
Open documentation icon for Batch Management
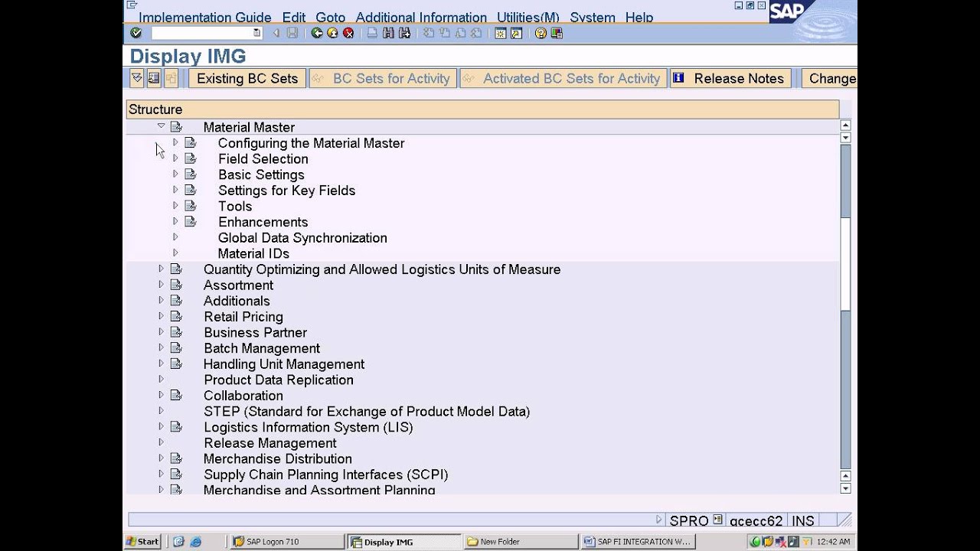point(176,348)
